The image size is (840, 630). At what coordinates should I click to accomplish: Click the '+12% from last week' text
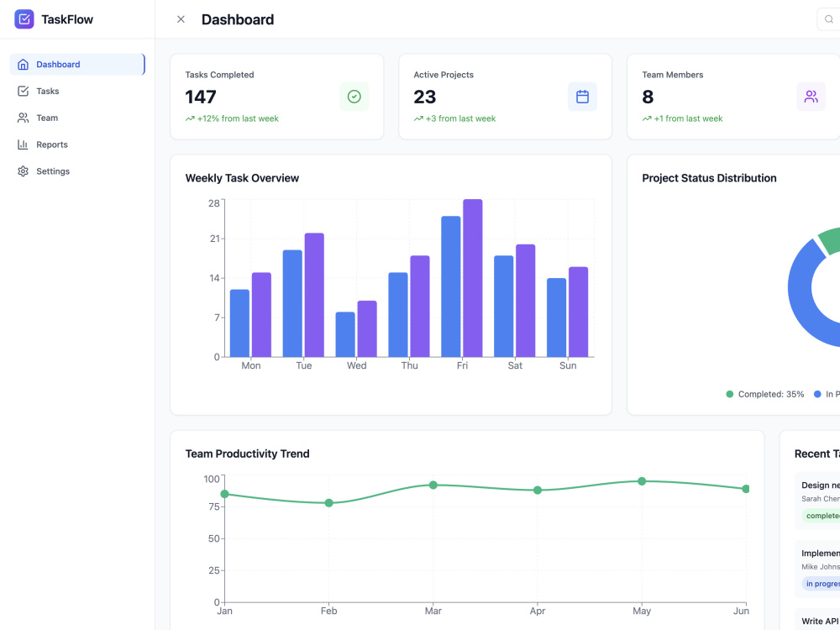tap(238, 119)
